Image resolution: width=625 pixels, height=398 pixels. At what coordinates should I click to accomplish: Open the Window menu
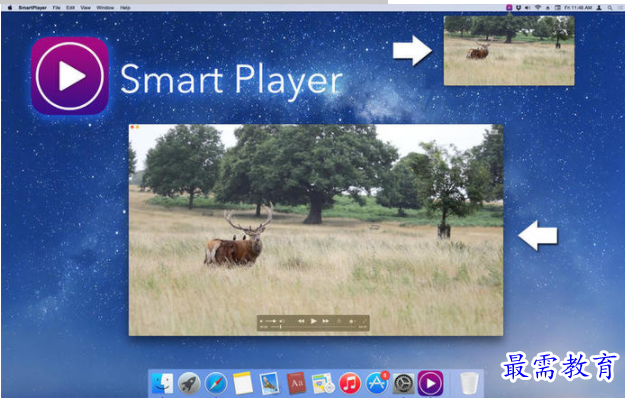[x=105, y=8]
